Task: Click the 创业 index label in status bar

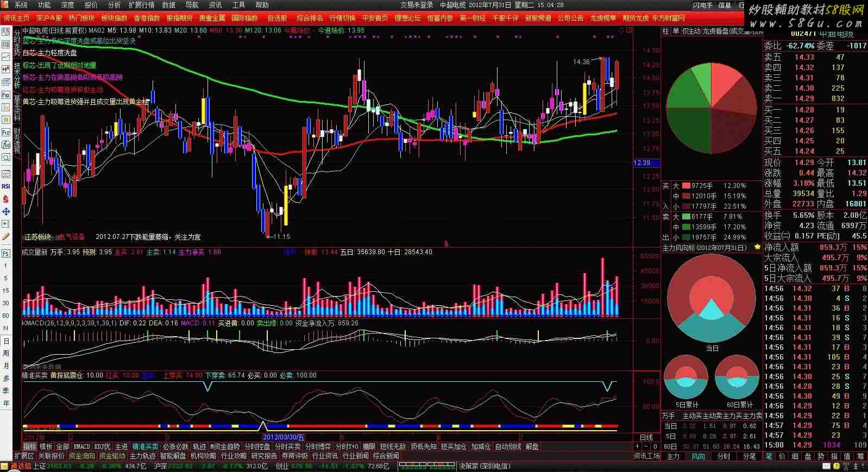Action: pos(282,466)
